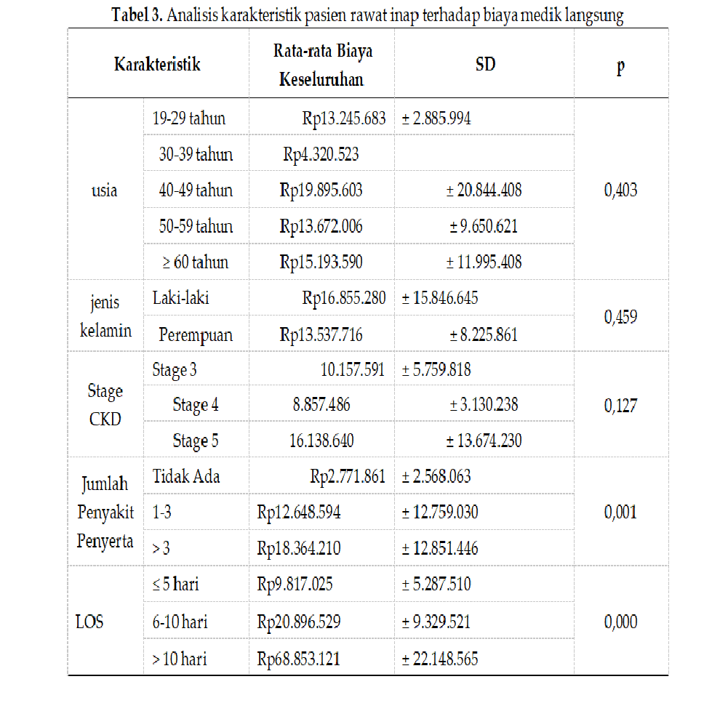This screenshot has width=728, height=727.
Task: Click the 'Stage 4' row label
Action: (196, 405)
